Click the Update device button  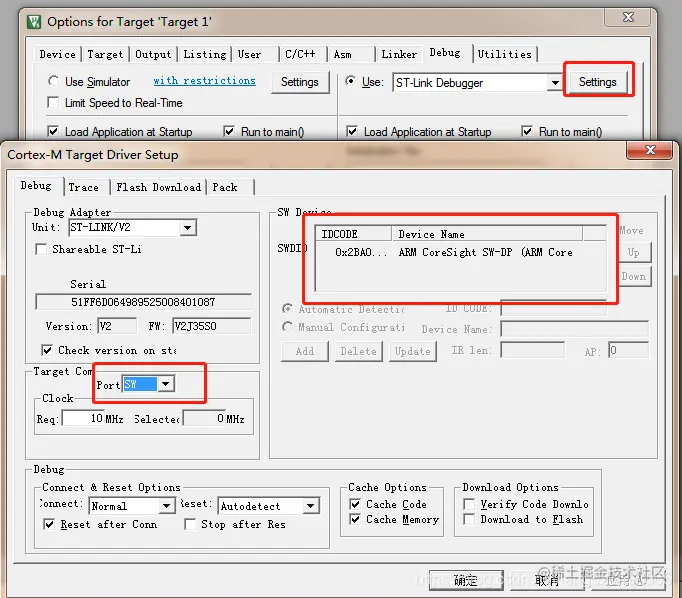412,351
